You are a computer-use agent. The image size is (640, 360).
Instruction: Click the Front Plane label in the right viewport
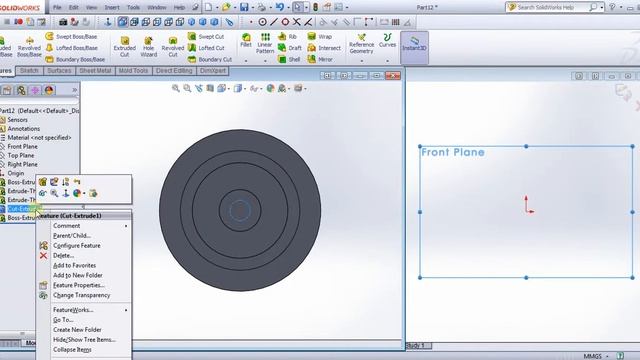pyautogui.click(x=453, y=152)
